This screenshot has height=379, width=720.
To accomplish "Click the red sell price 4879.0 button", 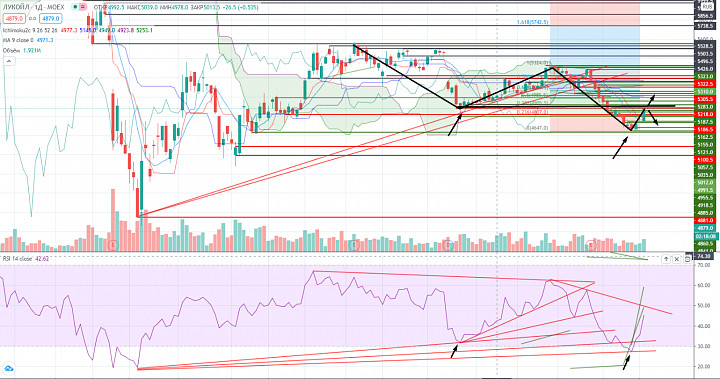I will 13,19.
